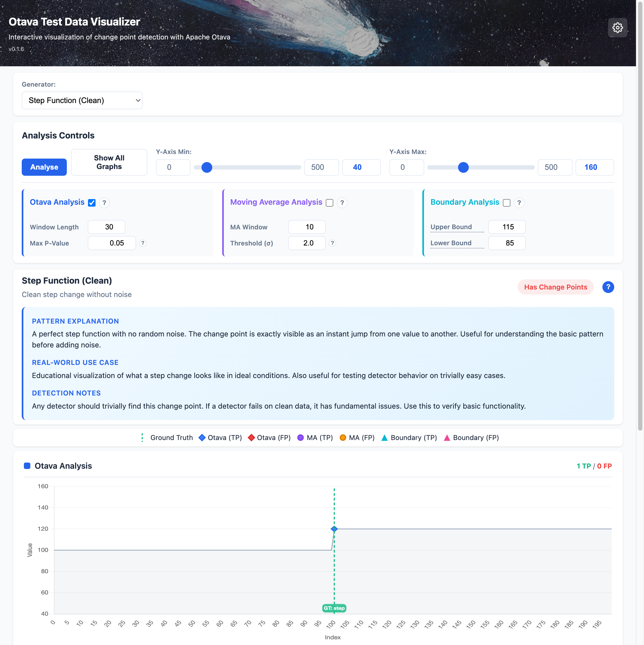This screenshot has width=644, height=645.
Task: Select the Boundary (TP) cyan triangle legend
Action: [384, 438]
